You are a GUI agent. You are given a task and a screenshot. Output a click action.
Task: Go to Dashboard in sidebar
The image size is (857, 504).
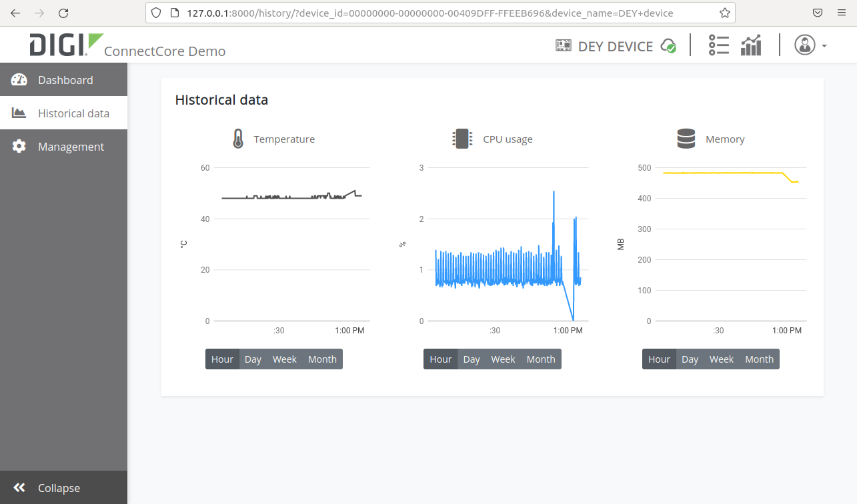point(63,80)
